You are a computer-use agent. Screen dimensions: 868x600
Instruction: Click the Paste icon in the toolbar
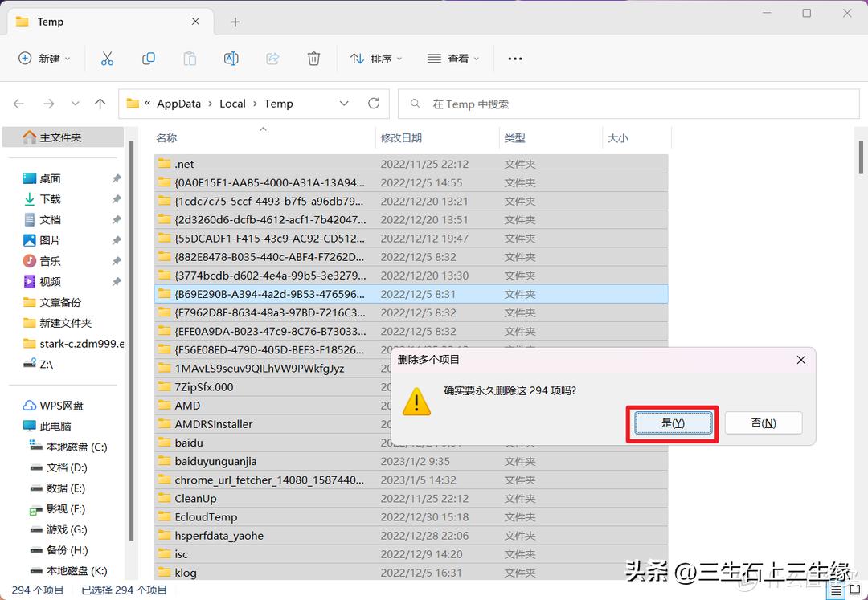[x=190, y=58]
